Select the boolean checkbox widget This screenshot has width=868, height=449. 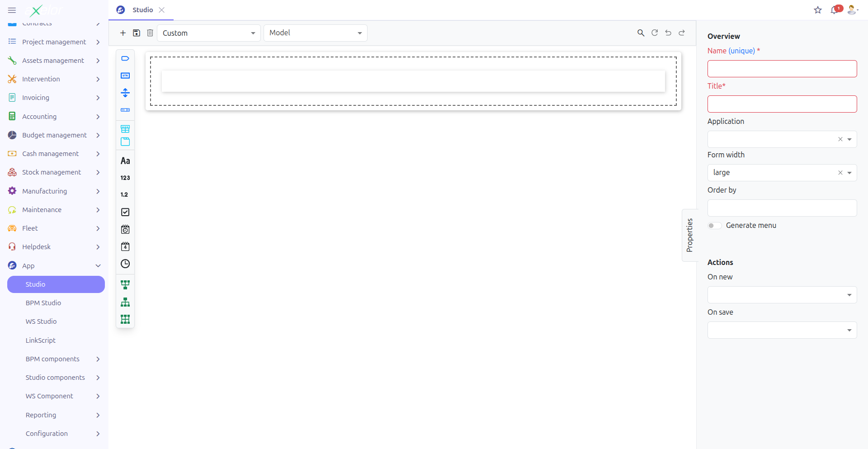coord(125,212)
